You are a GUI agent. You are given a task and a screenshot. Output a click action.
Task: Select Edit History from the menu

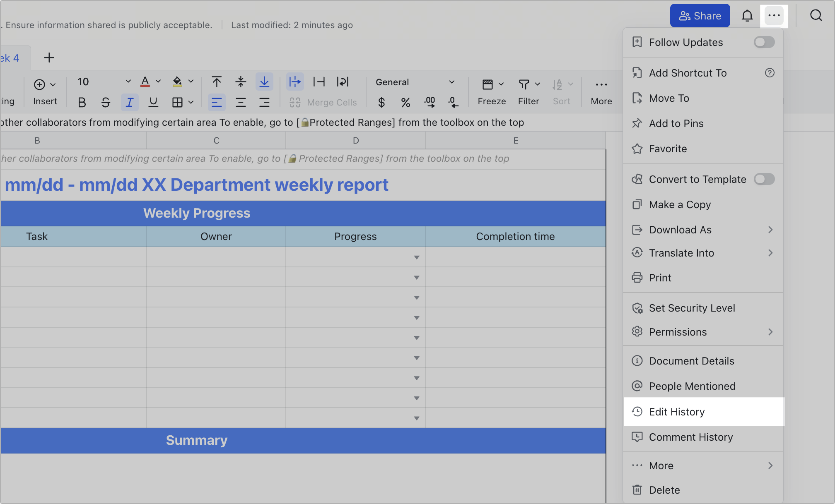[676, 412]
